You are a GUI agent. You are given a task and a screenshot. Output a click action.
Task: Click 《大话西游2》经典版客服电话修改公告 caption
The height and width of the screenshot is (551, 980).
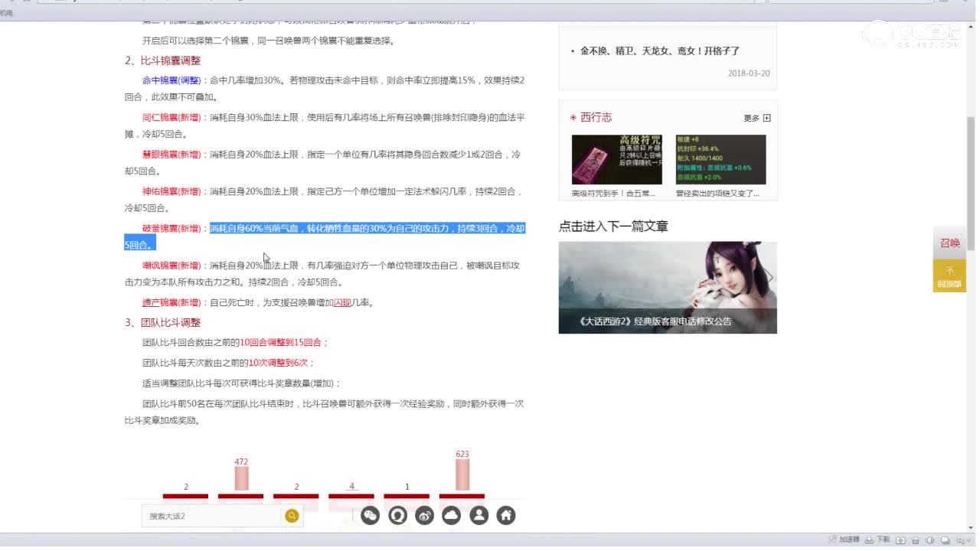tap(655, 321)
